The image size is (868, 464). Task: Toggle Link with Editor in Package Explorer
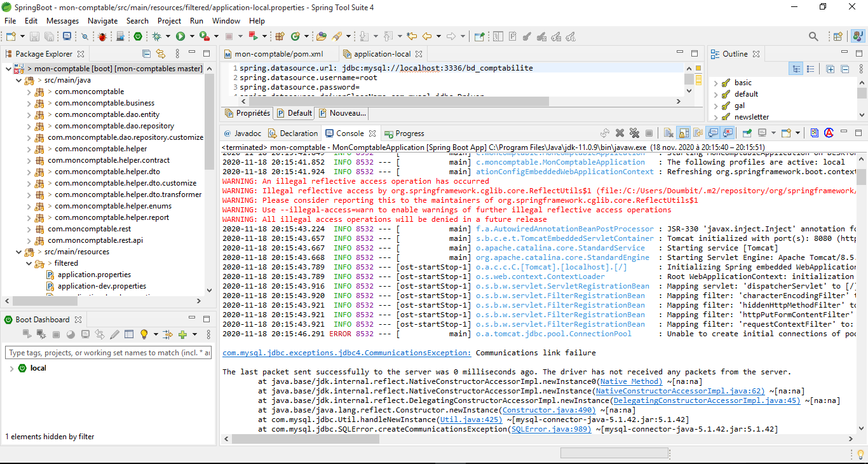tap(161, 54)
